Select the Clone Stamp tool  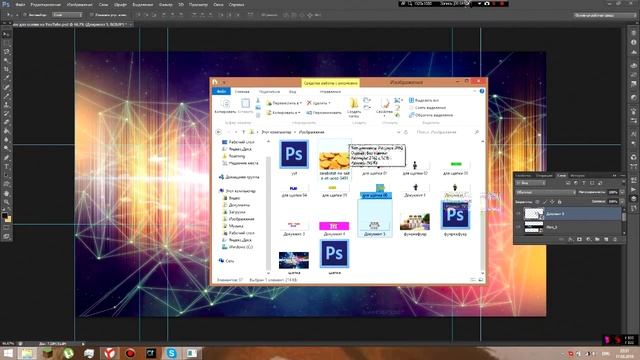point(7,104)
